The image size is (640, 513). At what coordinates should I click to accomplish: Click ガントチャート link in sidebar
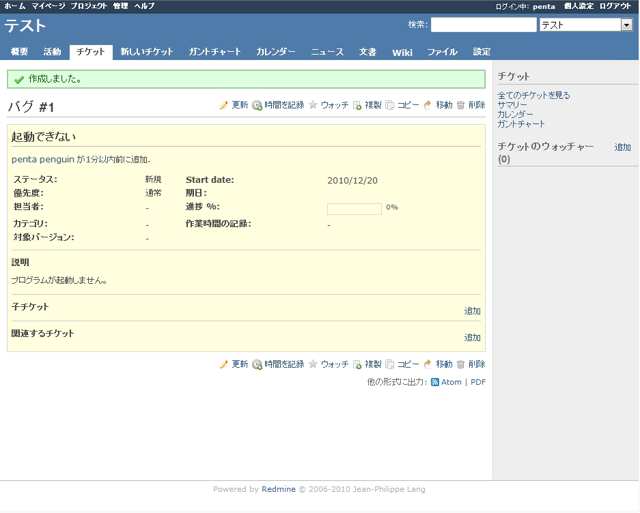click(x=521, y=124)
